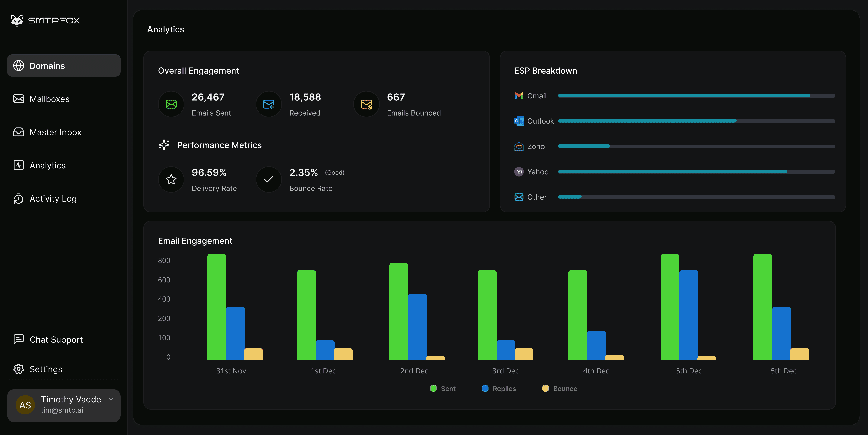Expand the Timothy Vadde account chevron

point(111,399)
